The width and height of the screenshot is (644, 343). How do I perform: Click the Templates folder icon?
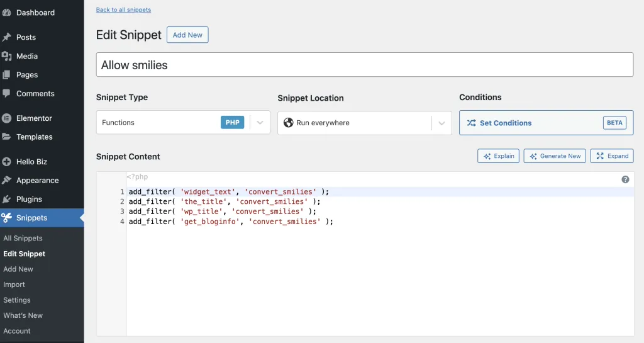(6, 137)
